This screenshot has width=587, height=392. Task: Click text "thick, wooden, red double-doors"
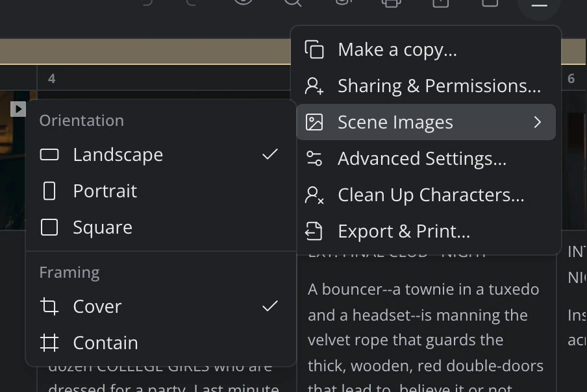(x=426, y=366)
